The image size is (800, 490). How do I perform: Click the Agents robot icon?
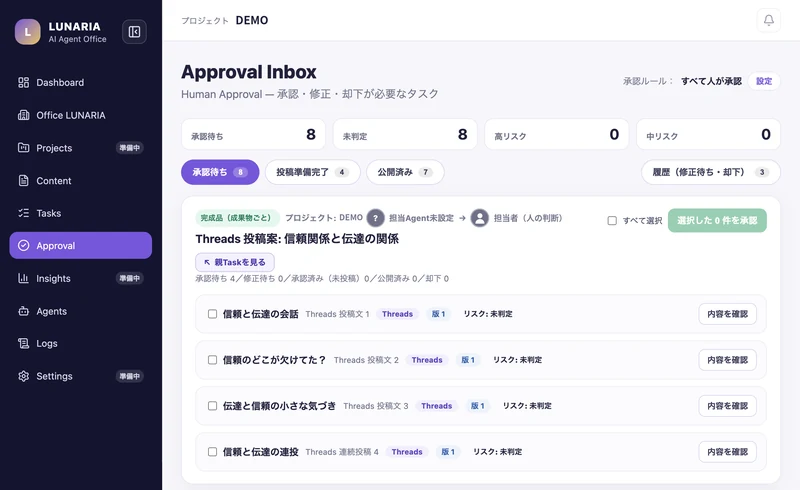point(23,311)
